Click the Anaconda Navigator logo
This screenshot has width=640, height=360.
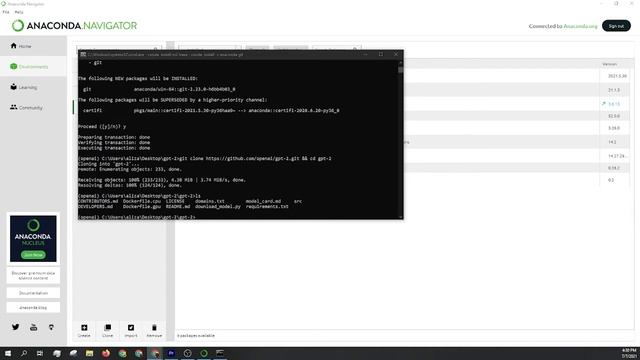74,26
